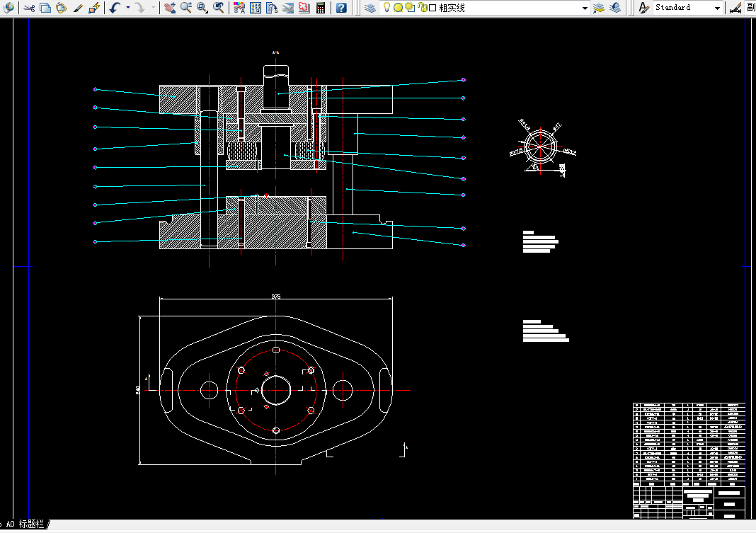The height and width of the screenshot is (533, 756).
Task: Select the Pan hand tool
Action: click(x=170, y=8)
